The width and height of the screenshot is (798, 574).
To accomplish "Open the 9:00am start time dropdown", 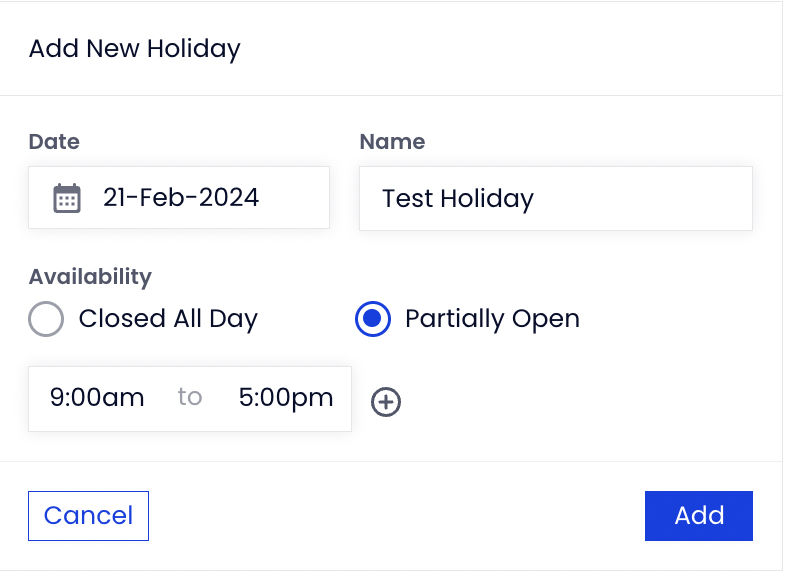I will click(x=97, y=397).
